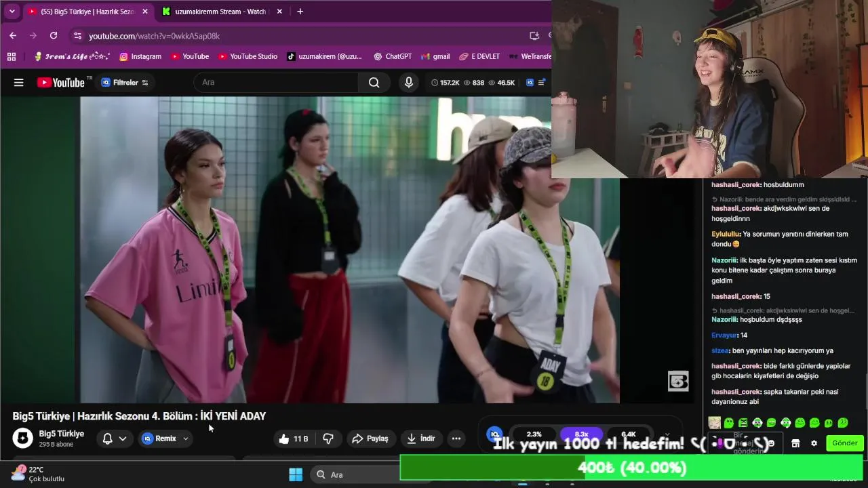Open the Filtreler extension button
Image resolution: width=868 pixels, height=488 pixels.
(x=125, y=83)
